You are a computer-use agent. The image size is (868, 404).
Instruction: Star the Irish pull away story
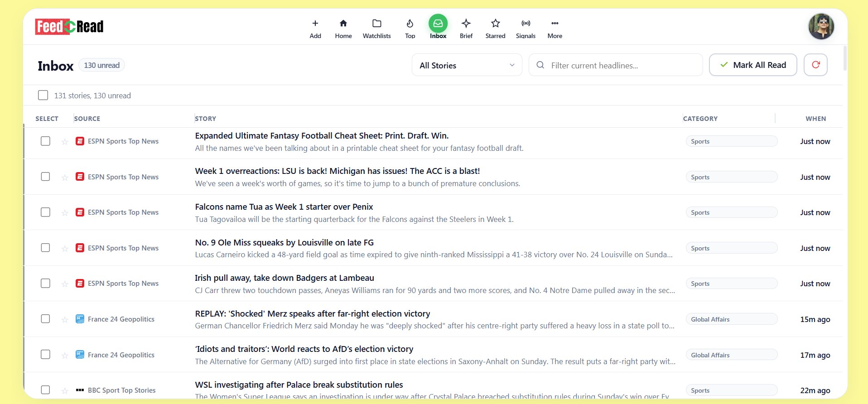click(x=65, y=284)
